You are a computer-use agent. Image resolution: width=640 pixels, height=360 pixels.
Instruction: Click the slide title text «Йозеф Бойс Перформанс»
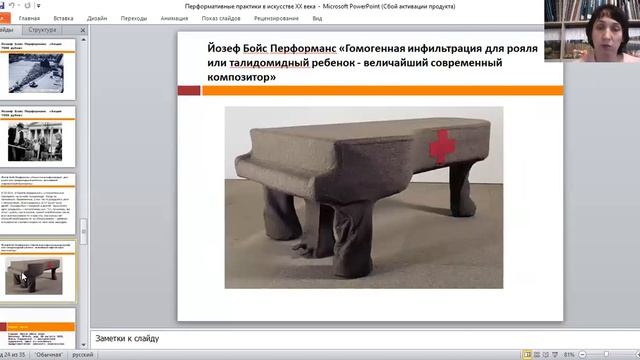pyautogui.click(x=271, y=48)
